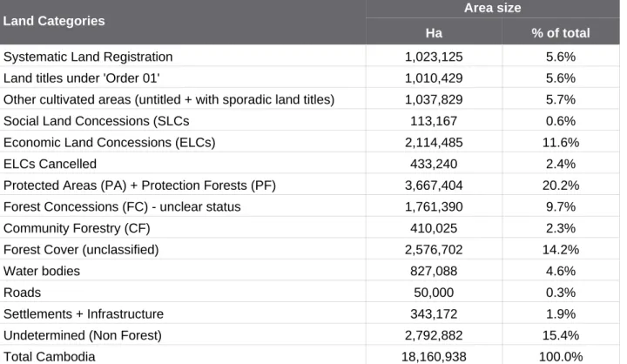Screen dimensions: 627x364
Task: Select the 'Water bodies' label
Action: click(x=42, y=271)
